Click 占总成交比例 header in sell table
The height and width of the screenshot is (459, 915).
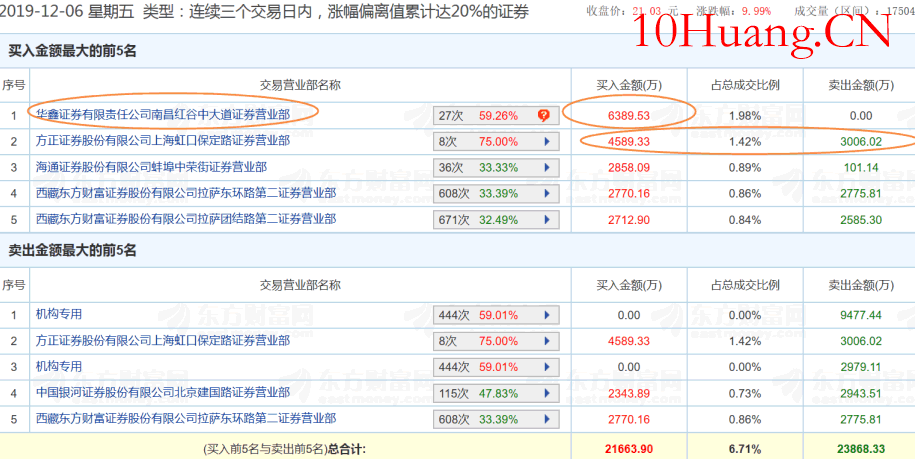click(x=745, y=285)
